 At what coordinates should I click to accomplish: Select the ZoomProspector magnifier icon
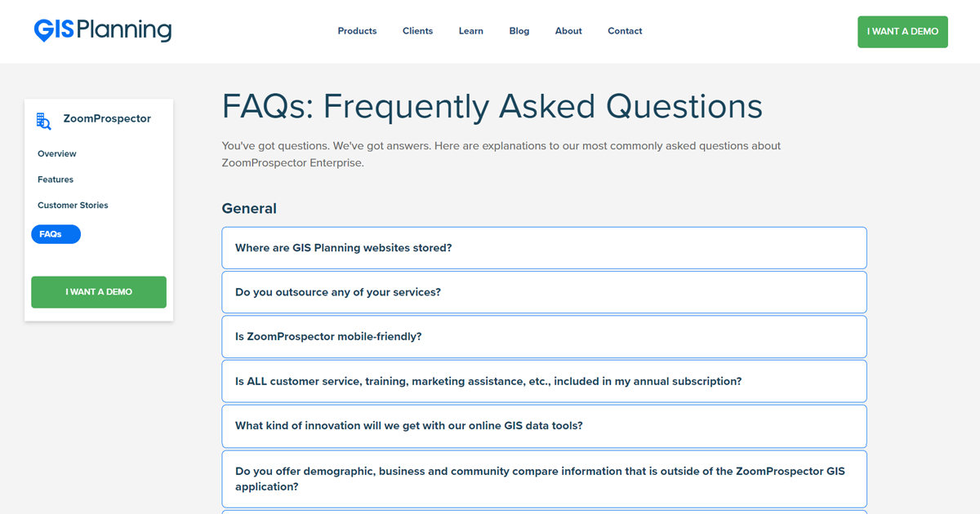43,120
